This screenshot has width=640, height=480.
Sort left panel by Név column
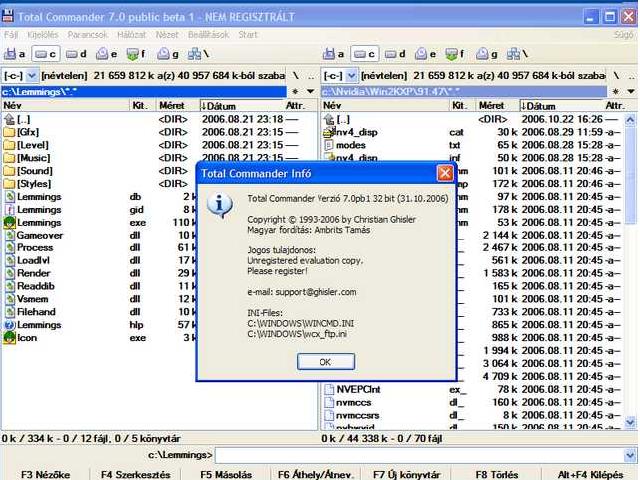click(x=65, y=106)
